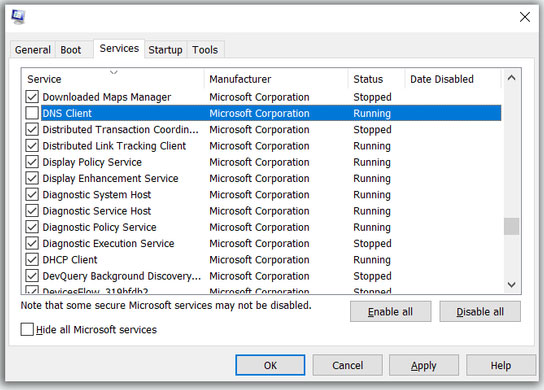The image size is (544, 390).
Task: Click 'Running' status of DNS Client row
Action: [x=372, y=113]
